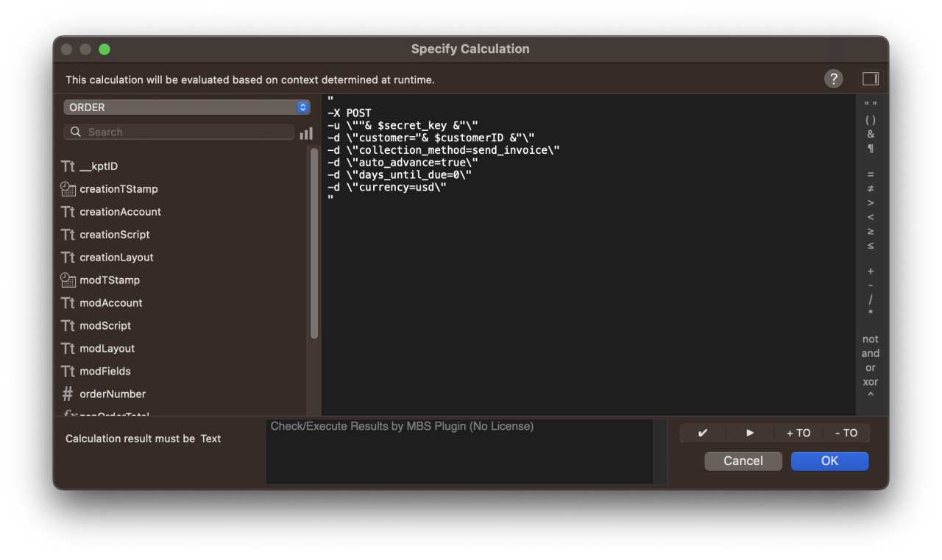The height and width of the screenshot is (560, 942).
Task: Insert division slash operator
Action: [871, 300]
